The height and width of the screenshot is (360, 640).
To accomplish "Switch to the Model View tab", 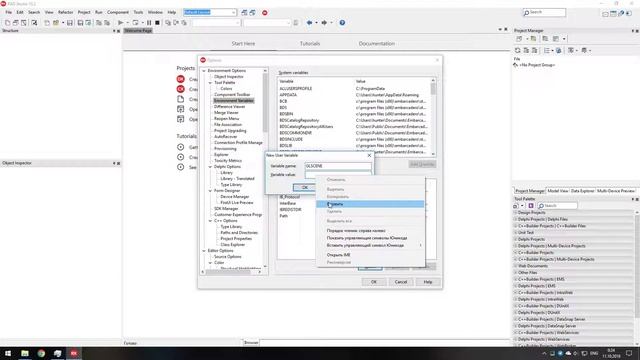I will [558, 191].
